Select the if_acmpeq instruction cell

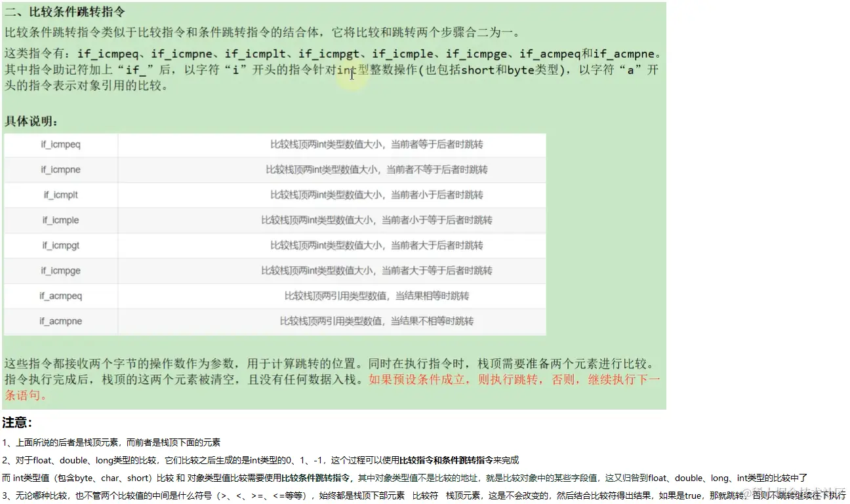pyautogui.click(x=60, y=296)
